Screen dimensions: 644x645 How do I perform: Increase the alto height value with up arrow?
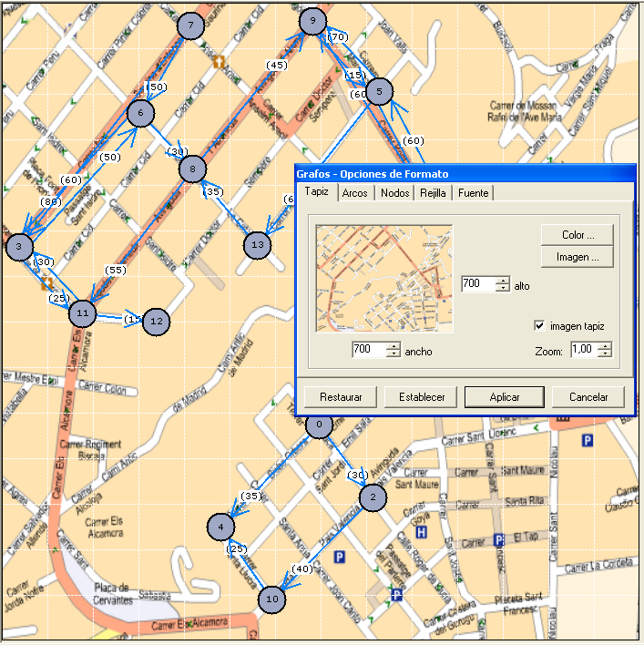coord(502,280)
